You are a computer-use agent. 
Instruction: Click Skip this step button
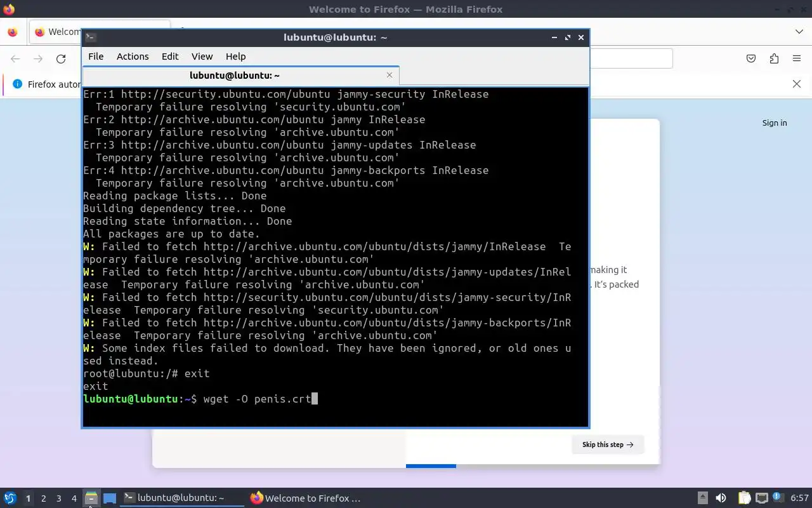coord(608,444)
